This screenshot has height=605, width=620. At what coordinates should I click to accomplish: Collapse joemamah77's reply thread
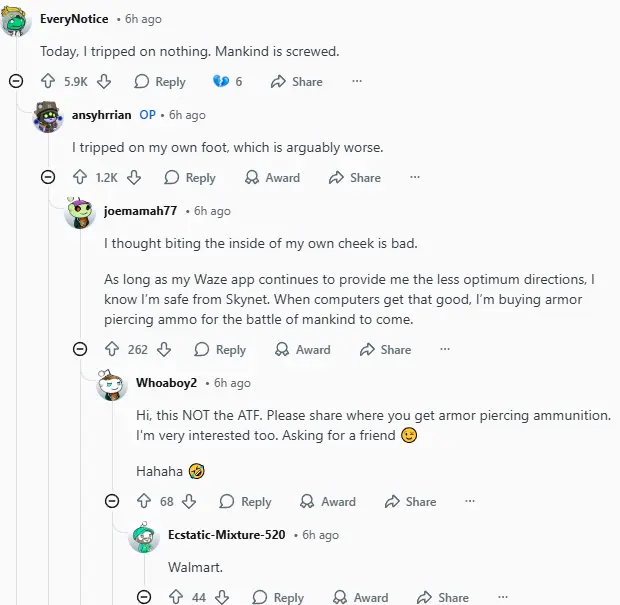(x=80, y=350)
